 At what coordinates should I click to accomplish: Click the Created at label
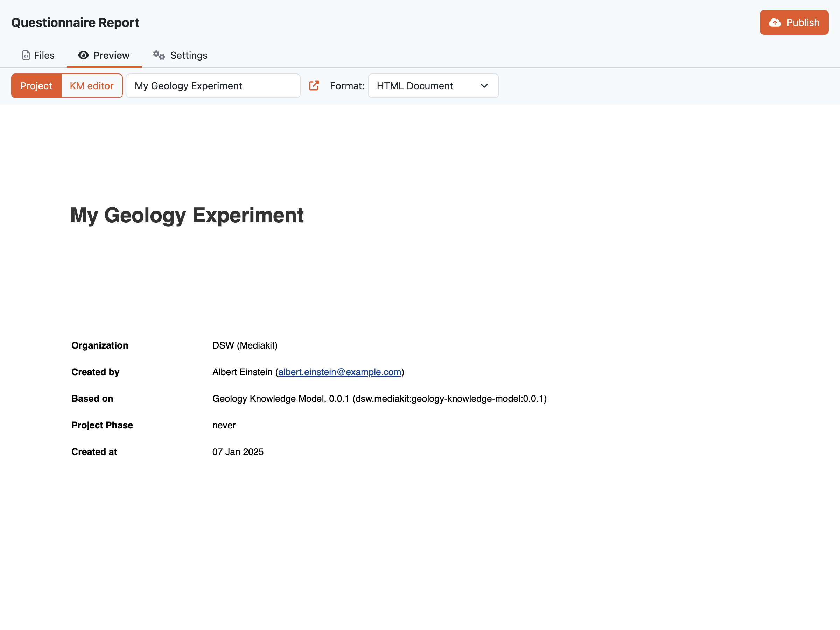94,451
